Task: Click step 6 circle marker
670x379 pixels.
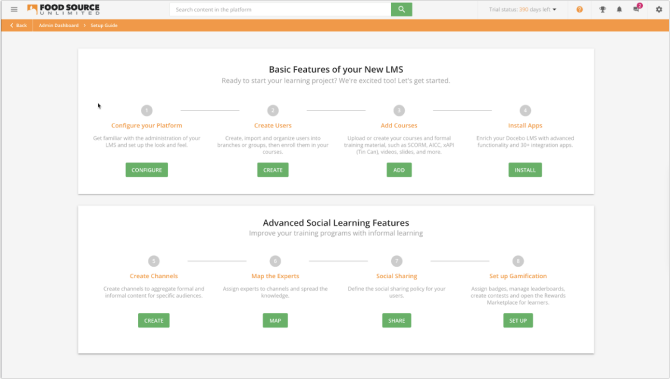Action: point(275,261)
